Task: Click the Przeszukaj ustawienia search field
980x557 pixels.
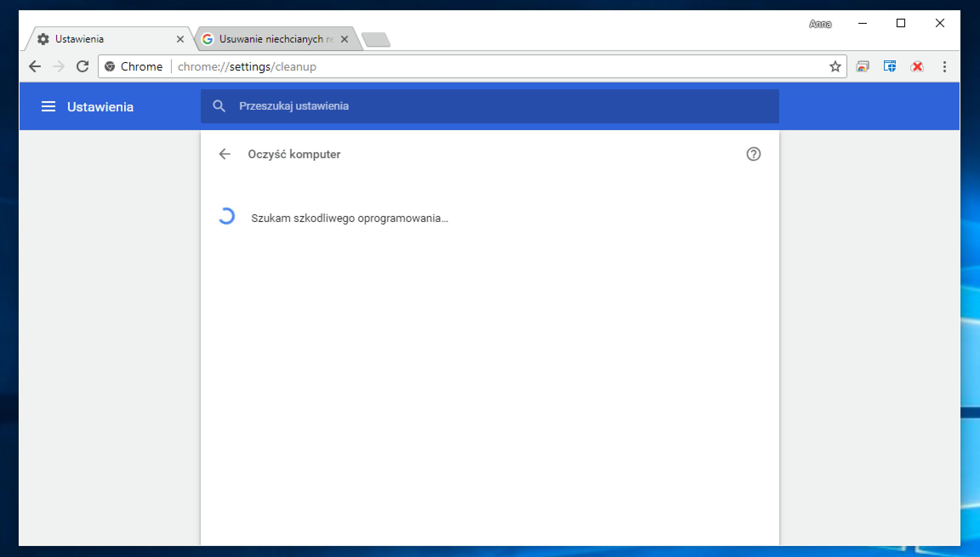Action: pyautogui.click(x=489, y=106)
